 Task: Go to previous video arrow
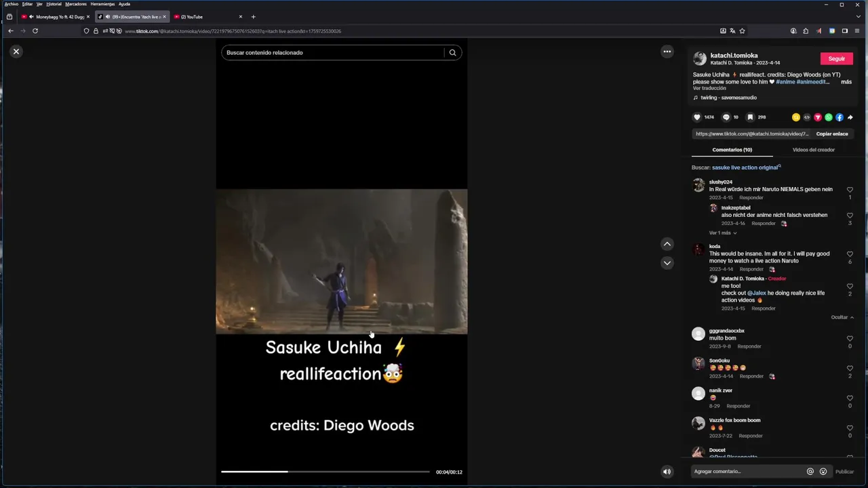point(667,244)
